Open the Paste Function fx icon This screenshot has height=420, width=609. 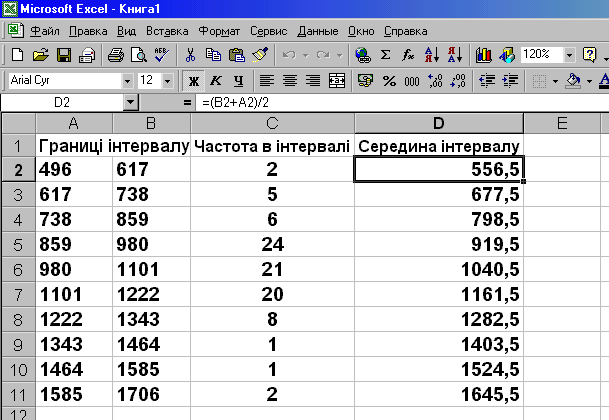tap(408, 55)
